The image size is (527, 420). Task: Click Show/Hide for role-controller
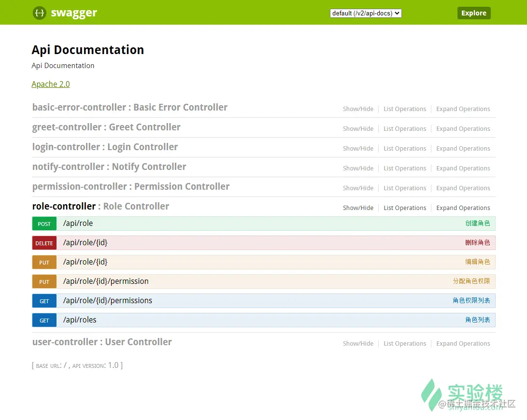pyautogui.click(x=358, y=208)
